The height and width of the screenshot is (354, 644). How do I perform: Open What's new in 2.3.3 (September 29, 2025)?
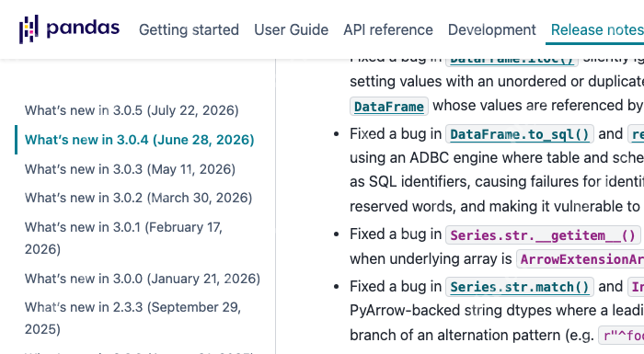[132, 318]
